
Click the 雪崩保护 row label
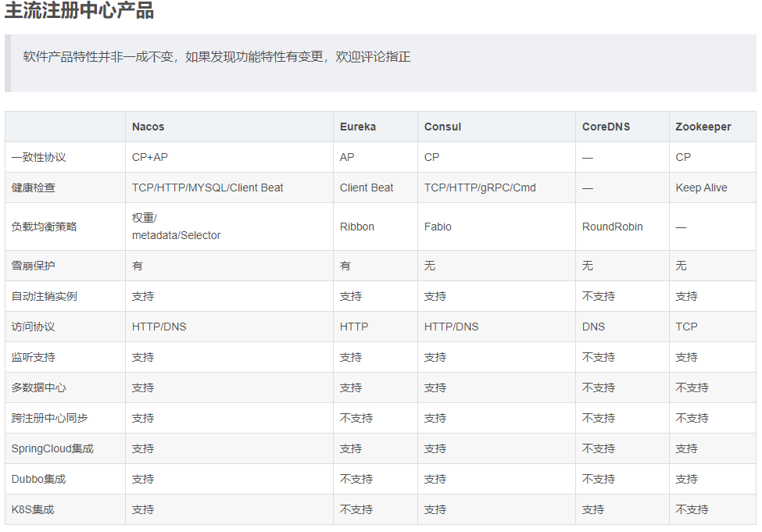33,266
